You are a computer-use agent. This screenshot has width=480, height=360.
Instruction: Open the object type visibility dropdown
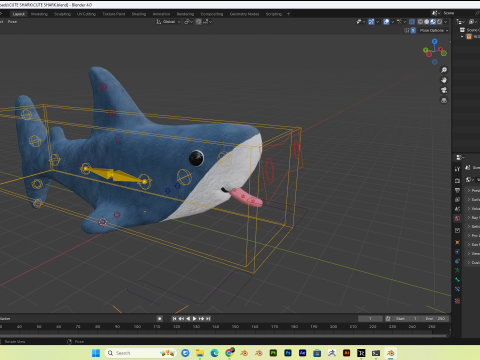361,22
